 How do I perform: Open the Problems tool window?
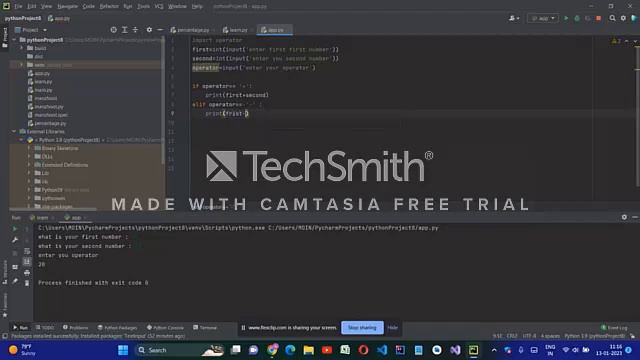(x=76, y=328)
